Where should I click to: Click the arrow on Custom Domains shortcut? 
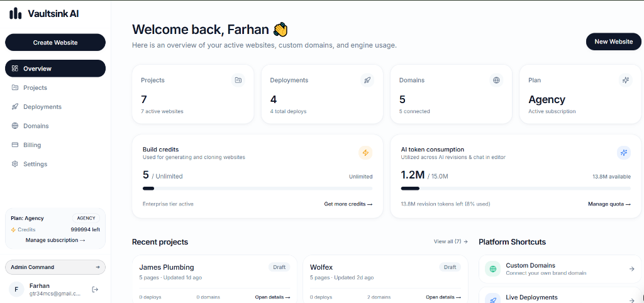point(631,269)
